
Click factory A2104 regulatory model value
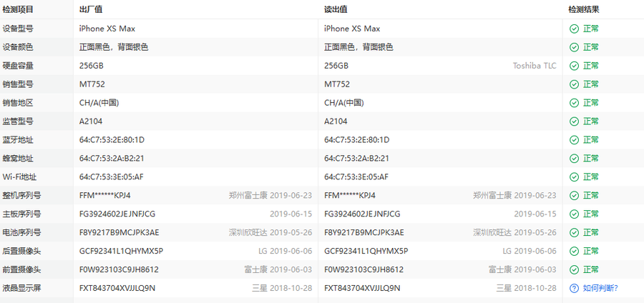[91, 121]
